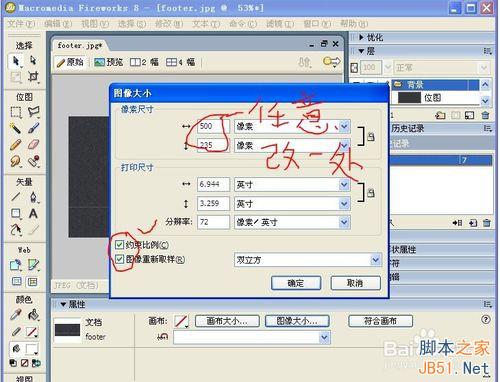This screenshot has width=500, height=382.
Task: Click the Canvas Size button
Action: point(227,321)
